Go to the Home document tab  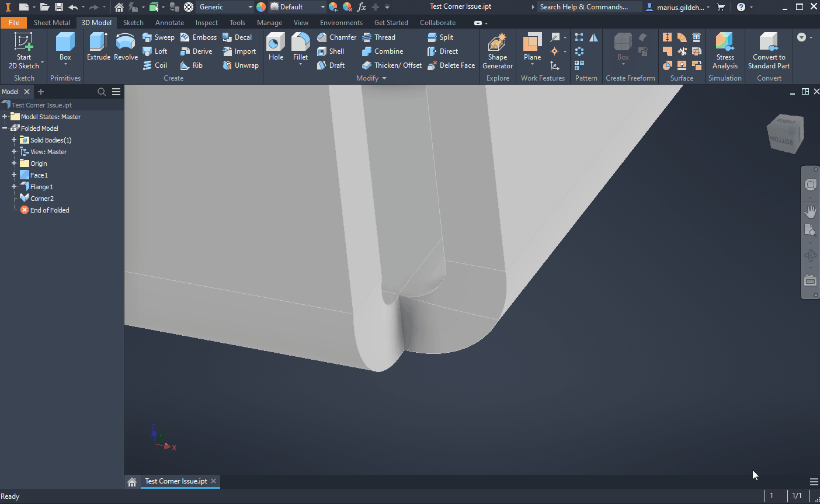[x=132, y=482]
